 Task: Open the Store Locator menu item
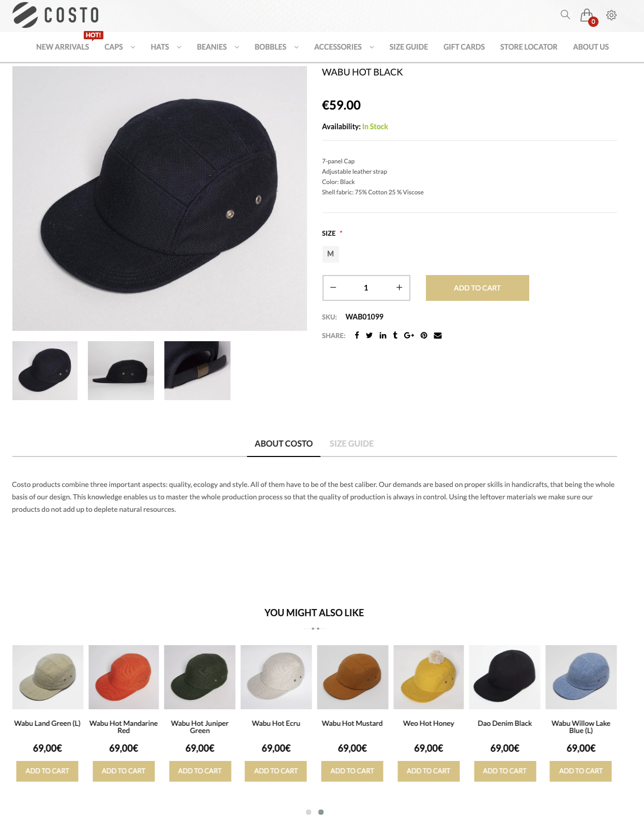[529, 47]
